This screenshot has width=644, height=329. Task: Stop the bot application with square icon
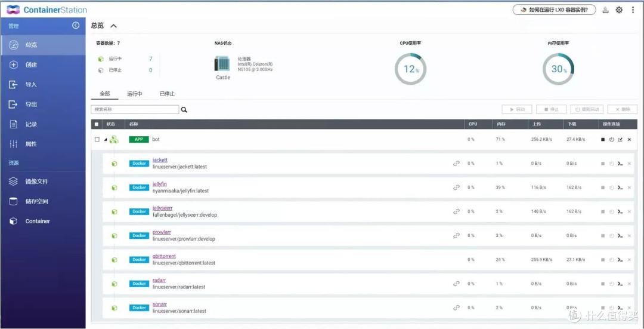click(x=602, y=139)
